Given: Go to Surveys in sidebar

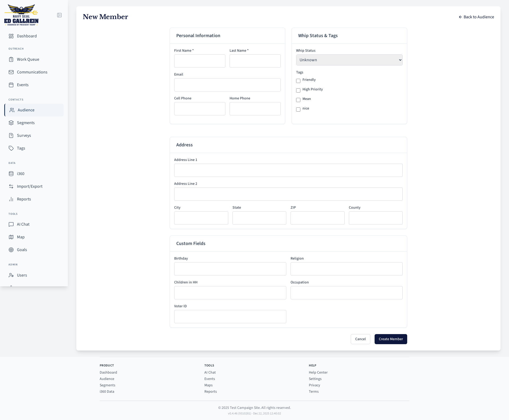Looking at the screenshot, I should click(x=24, y=135).
